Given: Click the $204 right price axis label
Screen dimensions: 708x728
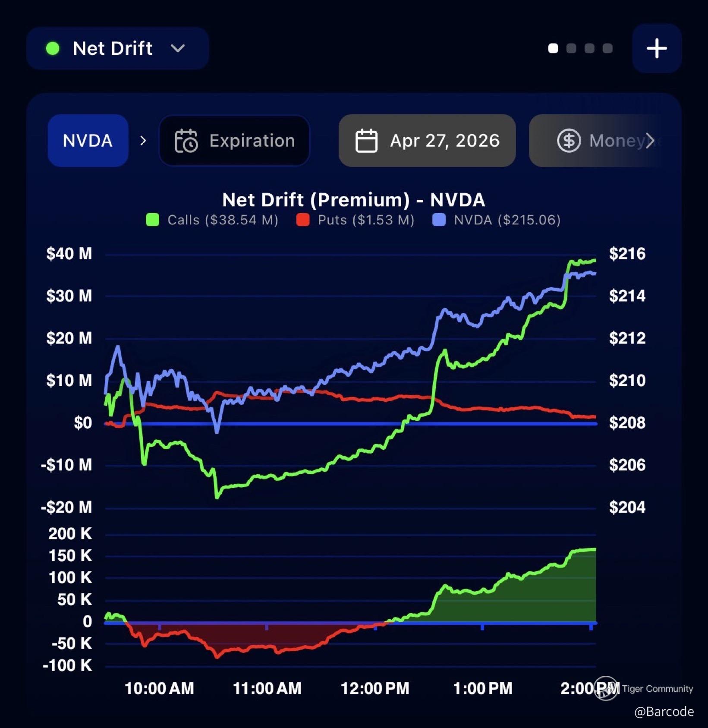Looking at the screenshot, I should [x=627, y=507].
